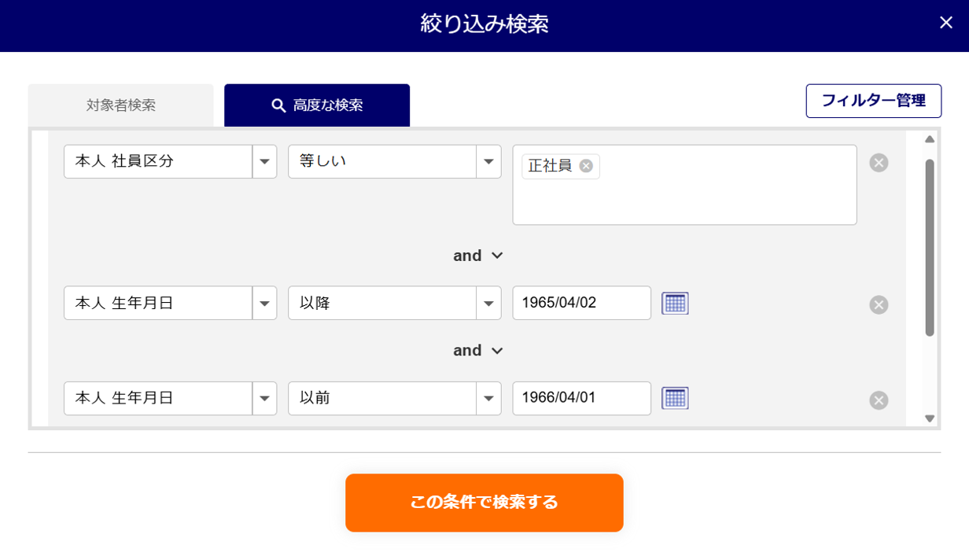Close the 絞り込み検索 dialog
969x560 pixels.
pos(945,23)
